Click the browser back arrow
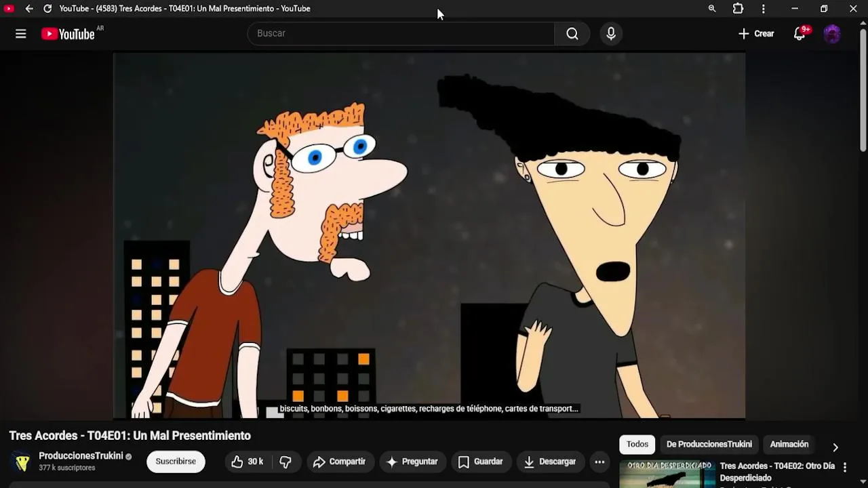The width and height of the screenshot is (868, 488). 29,9
